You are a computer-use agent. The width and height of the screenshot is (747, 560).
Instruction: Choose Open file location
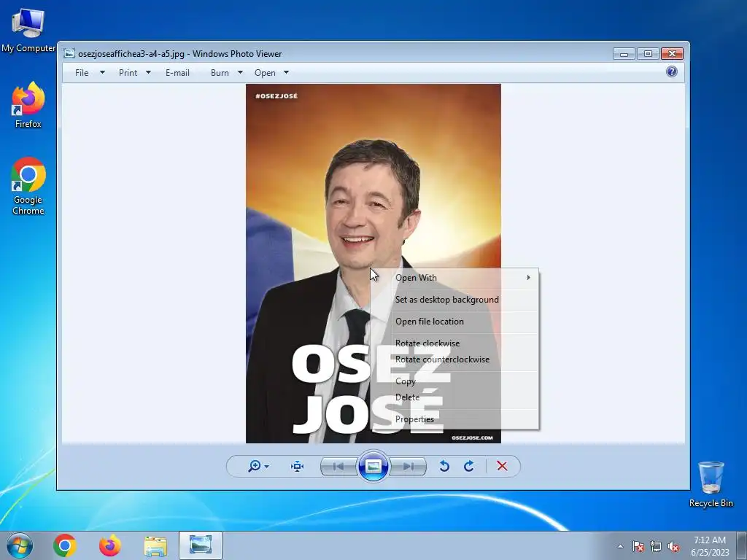point(454,322)
